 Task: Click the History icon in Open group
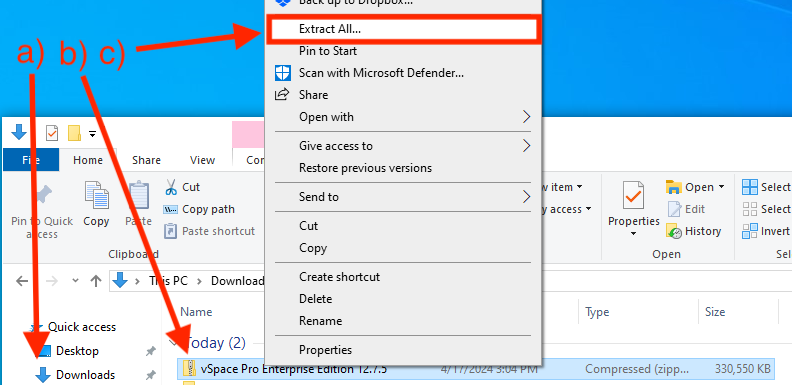click(x=674, y=231)
